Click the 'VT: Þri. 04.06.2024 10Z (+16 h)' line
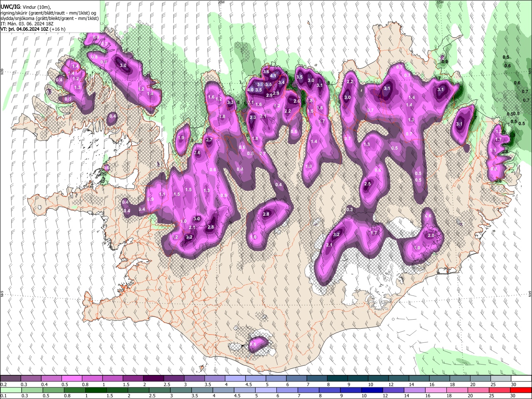532x399 pixels. 33,29
